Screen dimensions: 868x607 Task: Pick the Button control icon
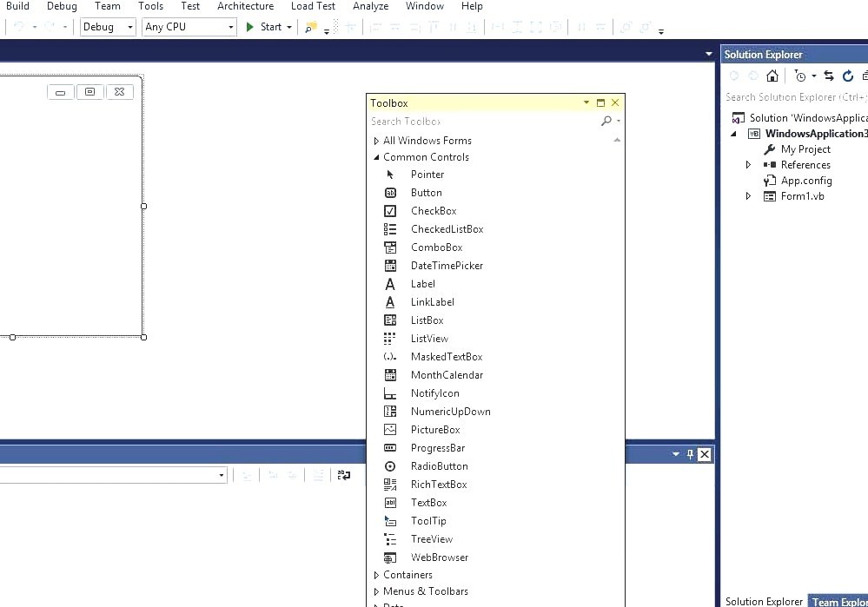click(390, 193)
